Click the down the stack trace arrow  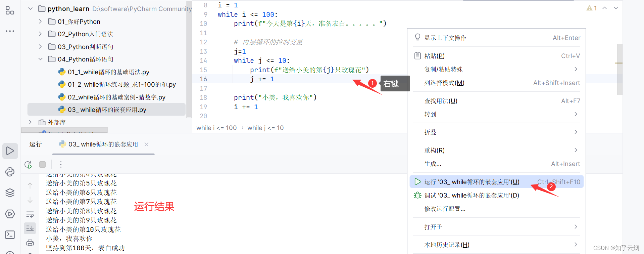click(x=30, y=200)
